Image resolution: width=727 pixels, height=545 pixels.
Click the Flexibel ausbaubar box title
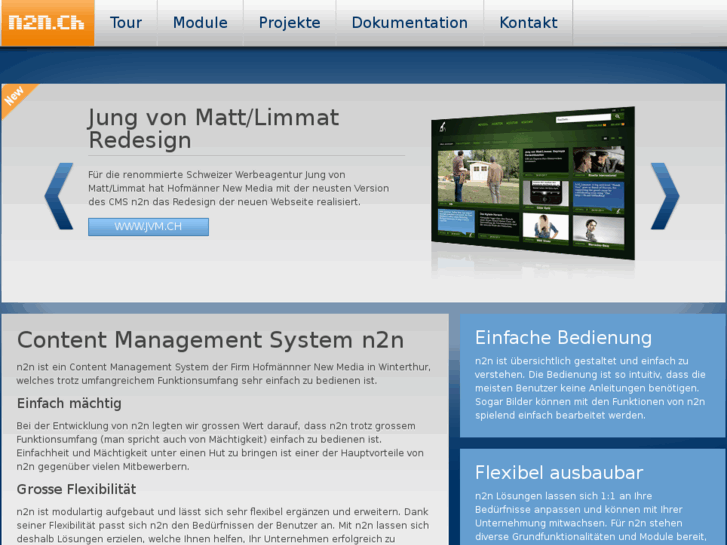559,473
